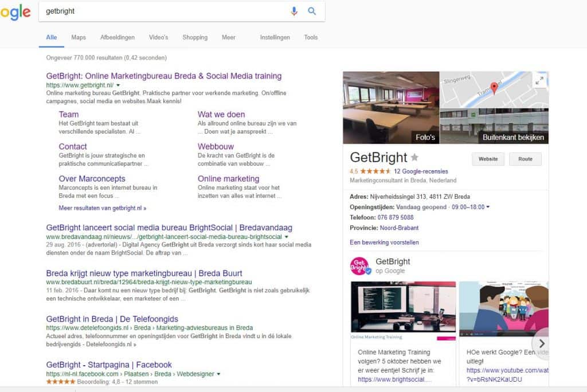Switch to the Afbeeldingen tab
Screen dimensions: 587x392
[x=118, y=37]
